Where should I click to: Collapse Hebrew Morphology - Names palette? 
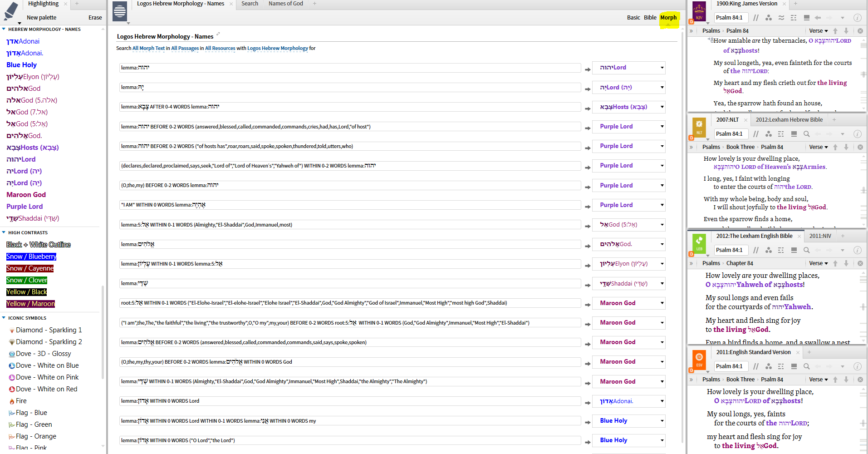click(4, 29)
